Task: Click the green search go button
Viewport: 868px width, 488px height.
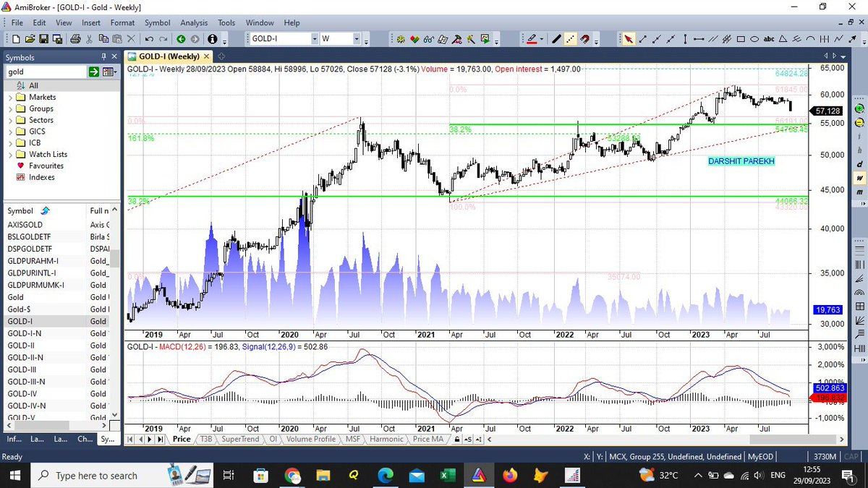Action: 94,72
